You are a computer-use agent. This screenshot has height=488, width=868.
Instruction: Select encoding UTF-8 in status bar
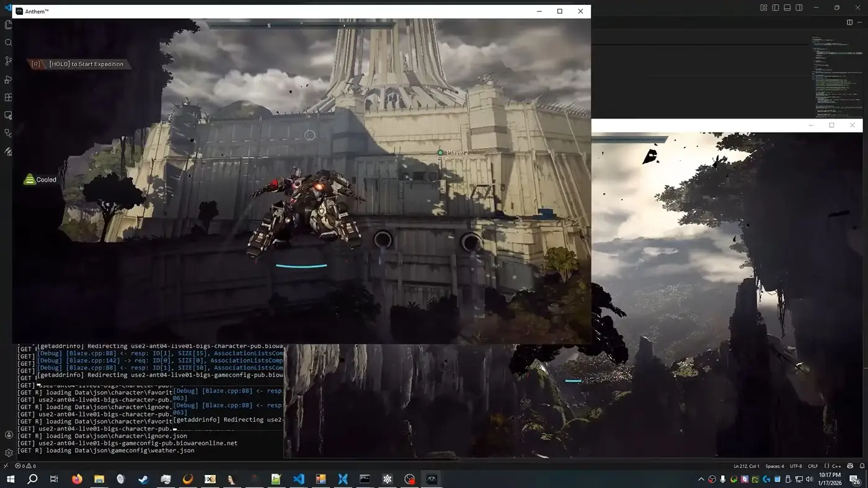pyautogui.click(x=796, y=466)
